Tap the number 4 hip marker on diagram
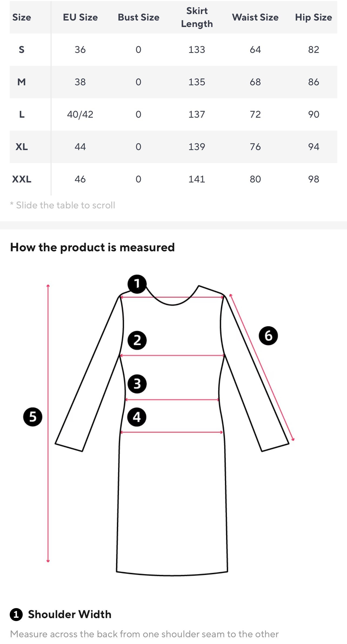The height and width of the screenshot is (644, 347). coord(137,417)
